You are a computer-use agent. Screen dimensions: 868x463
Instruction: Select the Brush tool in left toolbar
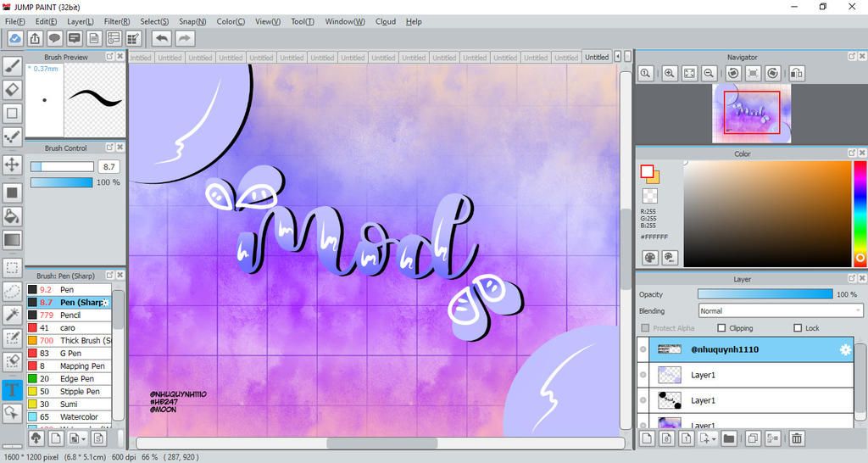(12, 66)
